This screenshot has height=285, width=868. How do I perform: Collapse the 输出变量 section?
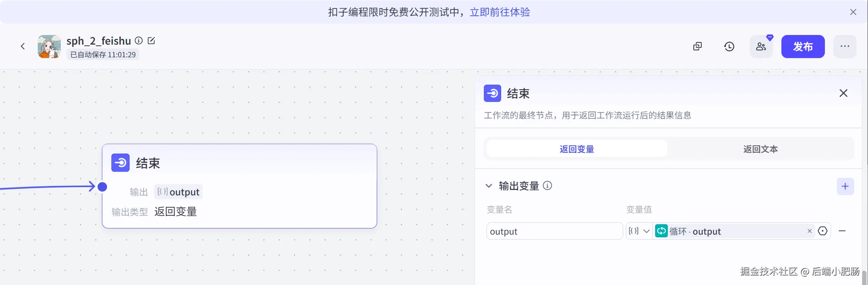coord(489,186)
